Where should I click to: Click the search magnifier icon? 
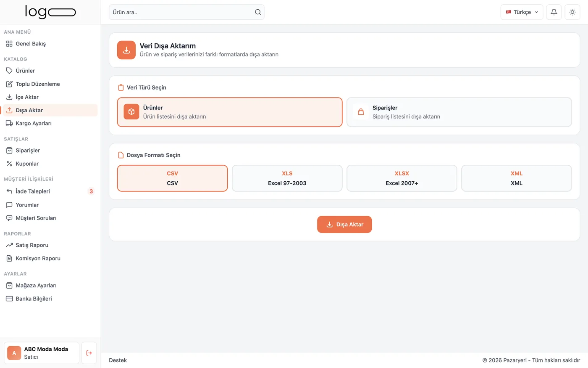coord(258,12)
